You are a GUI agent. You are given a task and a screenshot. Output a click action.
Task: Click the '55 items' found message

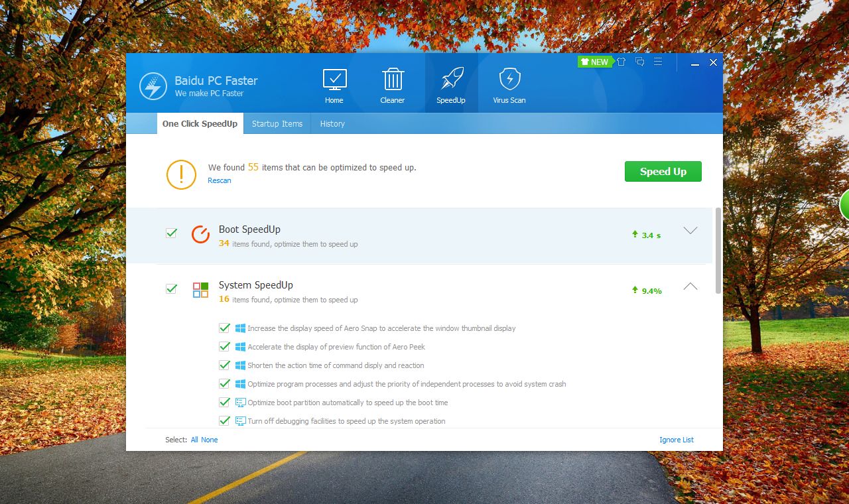[312, 167]
